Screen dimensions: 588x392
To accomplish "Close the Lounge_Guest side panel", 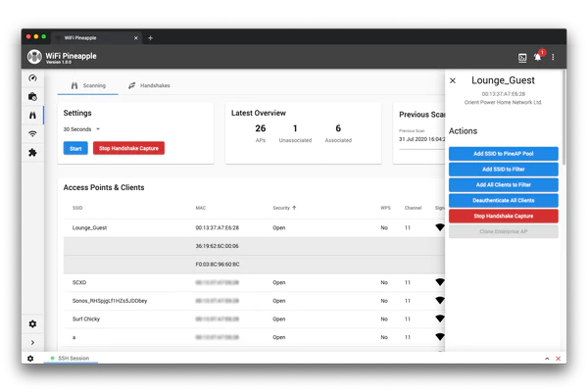I will [x=453, y=80].
